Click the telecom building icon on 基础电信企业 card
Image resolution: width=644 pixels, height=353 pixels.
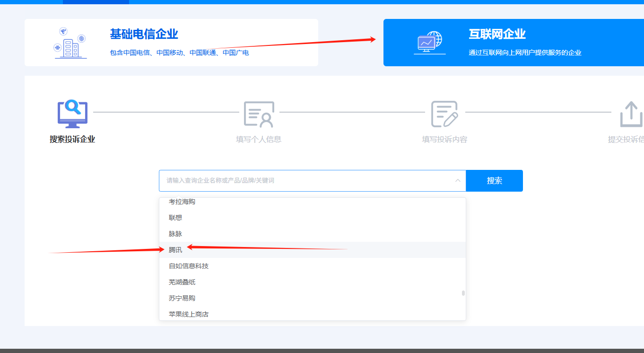pos(70,43)
